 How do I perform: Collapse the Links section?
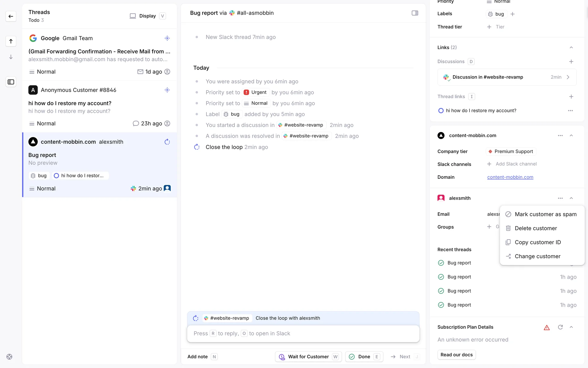coord(571,48)
